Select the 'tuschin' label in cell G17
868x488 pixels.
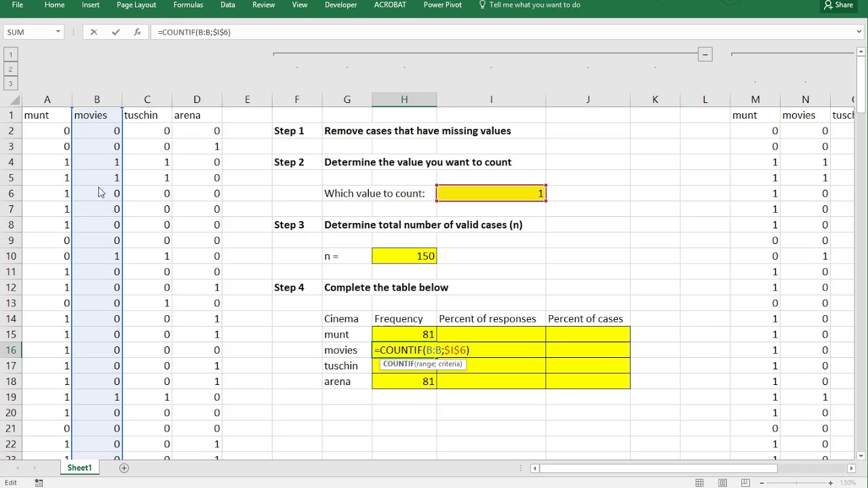347,365
